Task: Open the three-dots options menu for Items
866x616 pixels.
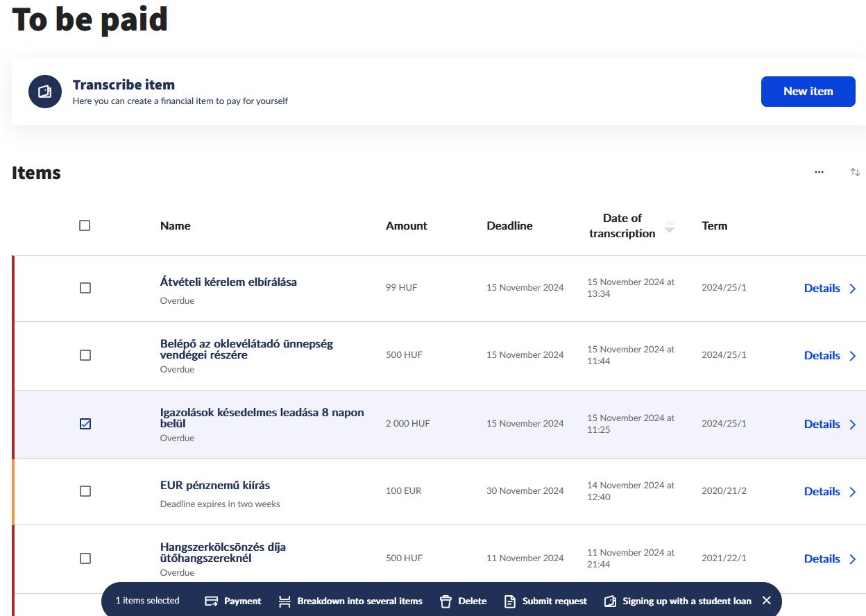Action: tap(819, 172)
